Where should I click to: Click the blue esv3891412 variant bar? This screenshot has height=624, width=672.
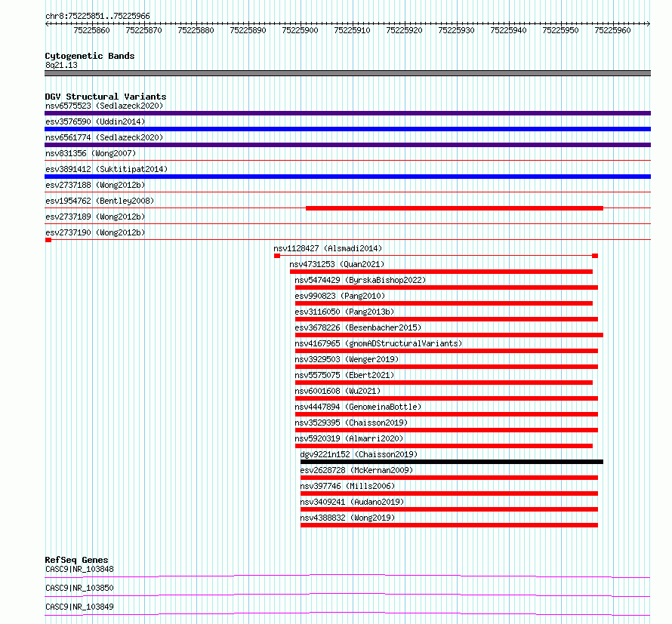point(347,177)
